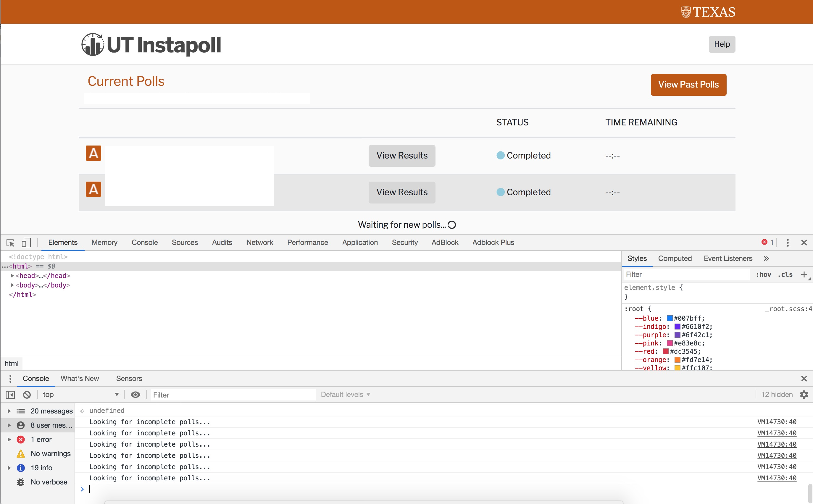The width and height of the screenshot is (813, 504).
Task: Click the blue info icon in the sidebar
Action: click(21, 468)
